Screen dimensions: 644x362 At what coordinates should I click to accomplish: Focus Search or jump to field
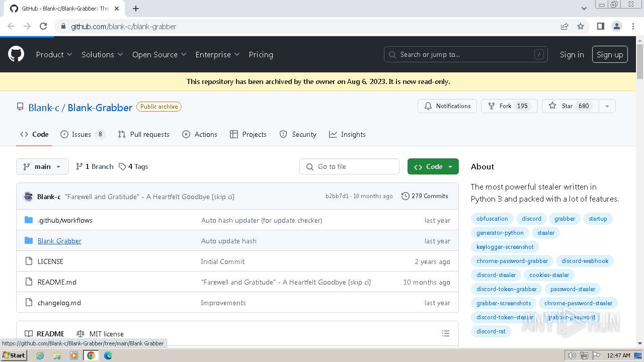click(466, 54)
